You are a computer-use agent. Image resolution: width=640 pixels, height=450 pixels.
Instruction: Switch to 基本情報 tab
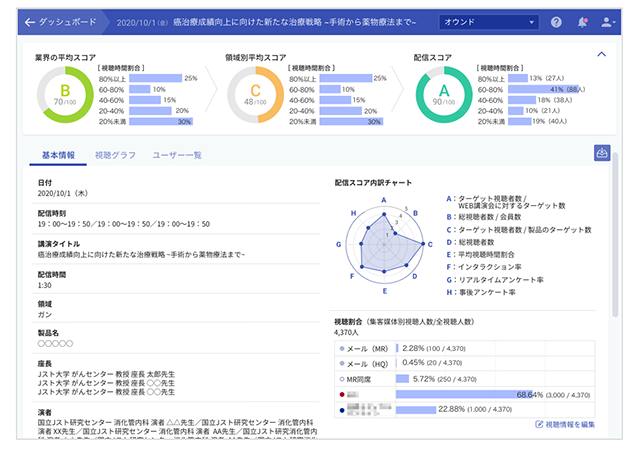coord(58,155)
